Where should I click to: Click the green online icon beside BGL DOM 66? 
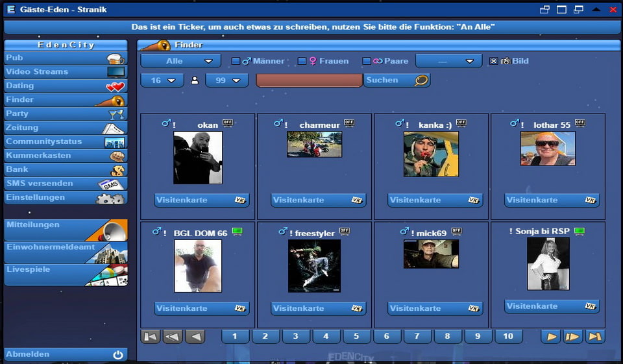[237, 231]
